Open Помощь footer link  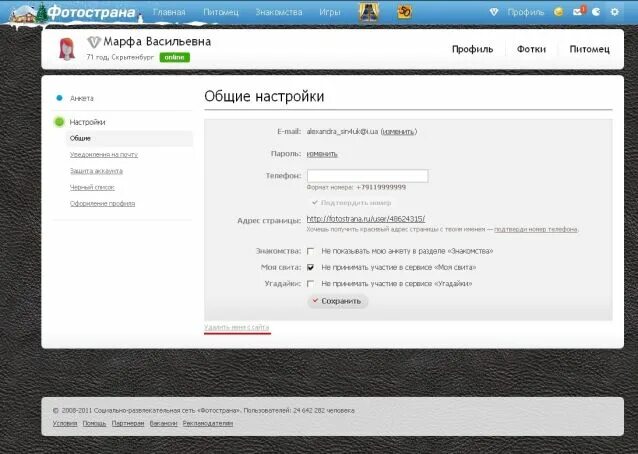click(94, 423)
